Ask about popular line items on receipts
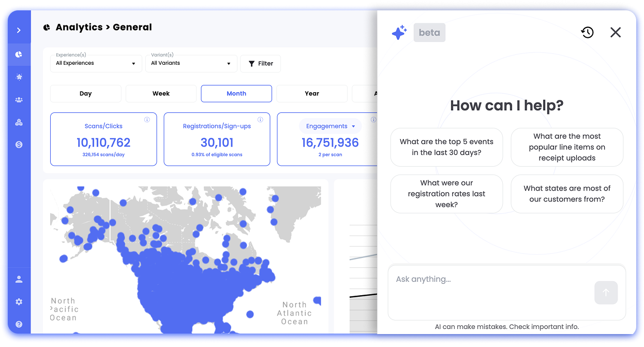Screen dimensions: 644x347 567,147
